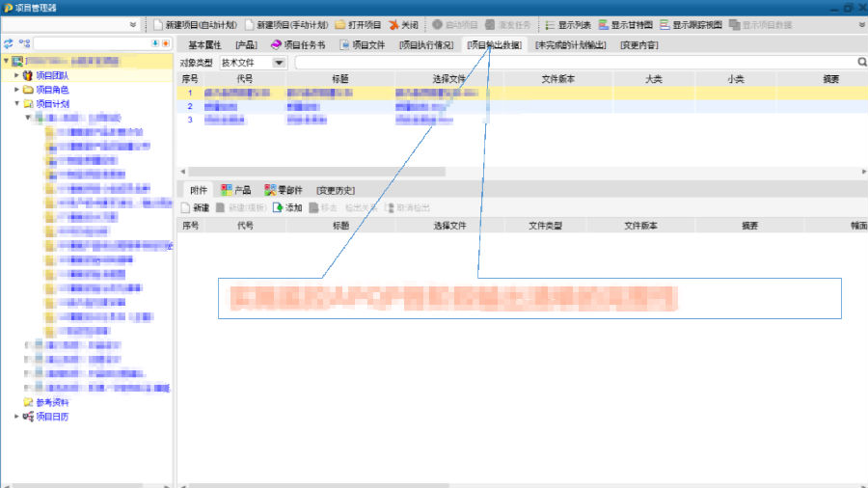Viewport: 868px width, 488px height.
Task: Click the 参考资料 folder icon in tree
Action: pyautogui.click(x=28, y=402)
